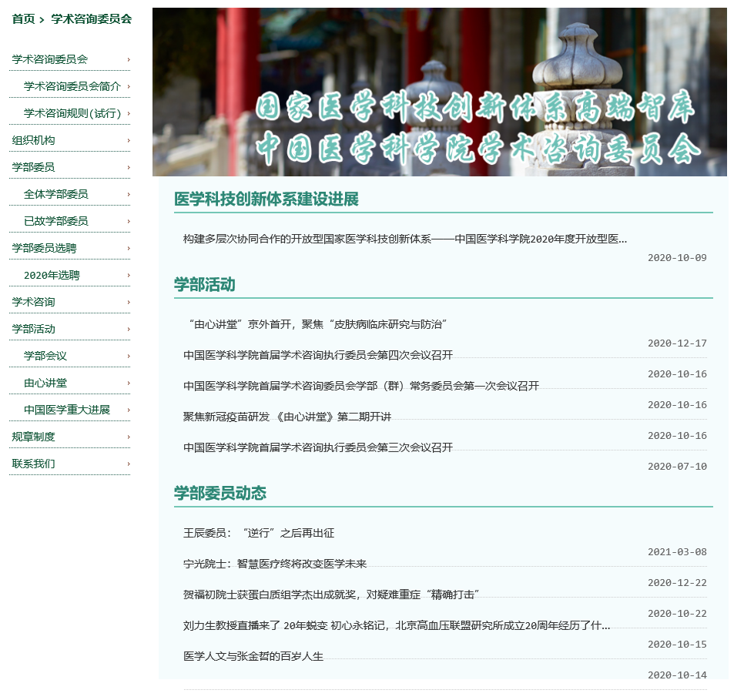Open the 学部委员动态 section heading

click(220, 493)
